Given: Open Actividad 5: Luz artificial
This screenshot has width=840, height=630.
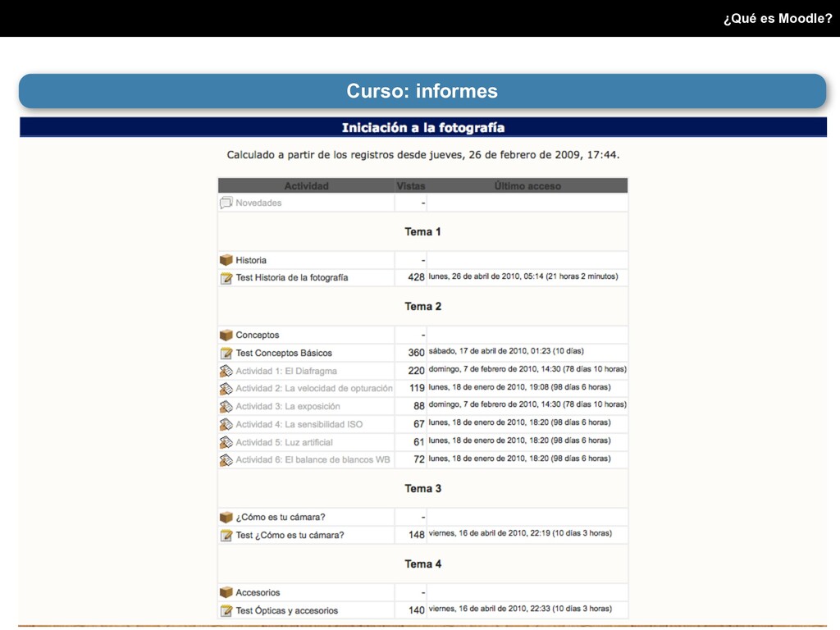Looking at the screenshot, I should pos(284,442).
